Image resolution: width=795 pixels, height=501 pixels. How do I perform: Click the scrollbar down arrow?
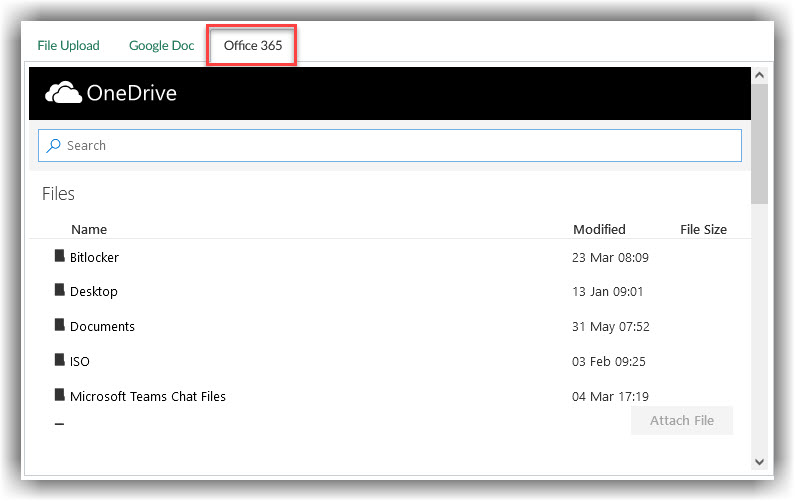point(759,461)
